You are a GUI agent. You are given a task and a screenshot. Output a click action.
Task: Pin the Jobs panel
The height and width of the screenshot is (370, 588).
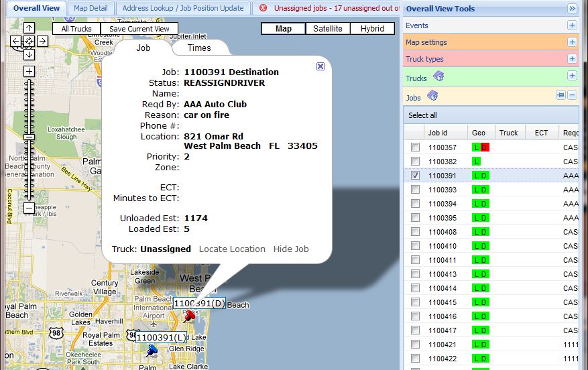[561, 95]
